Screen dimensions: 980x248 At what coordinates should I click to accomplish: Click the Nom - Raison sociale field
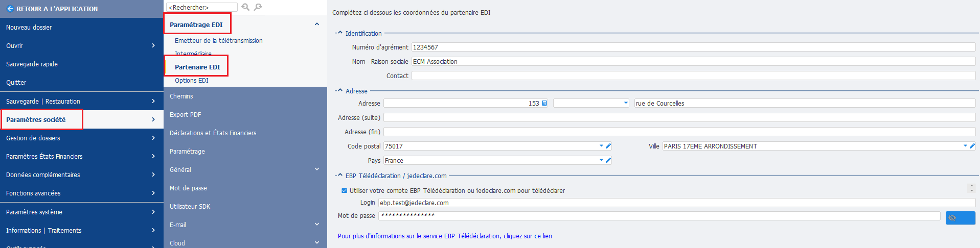[694, 61]
